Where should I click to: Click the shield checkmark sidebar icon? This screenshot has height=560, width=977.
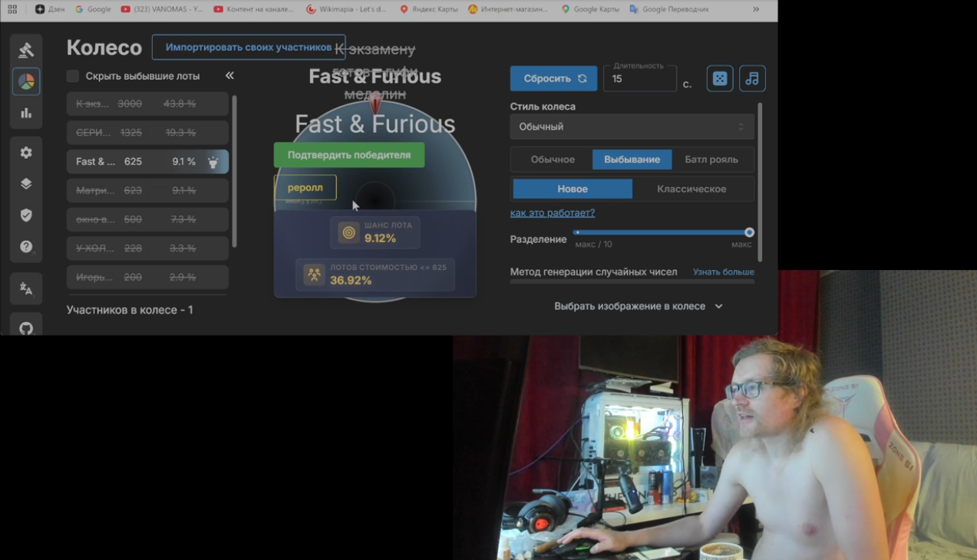point(26,216)
